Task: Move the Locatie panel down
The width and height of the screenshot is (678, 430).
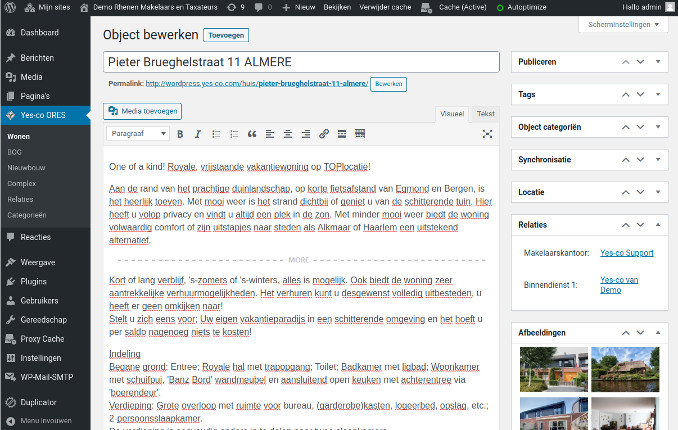Action: (640, 192)
